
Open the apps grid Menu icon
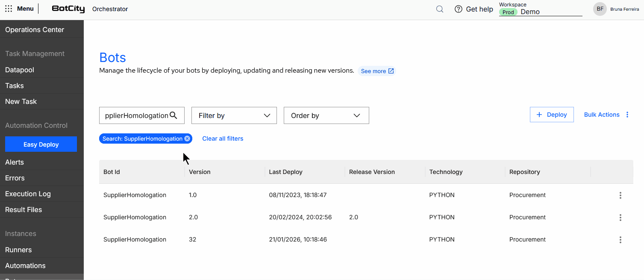coord(9,9)
